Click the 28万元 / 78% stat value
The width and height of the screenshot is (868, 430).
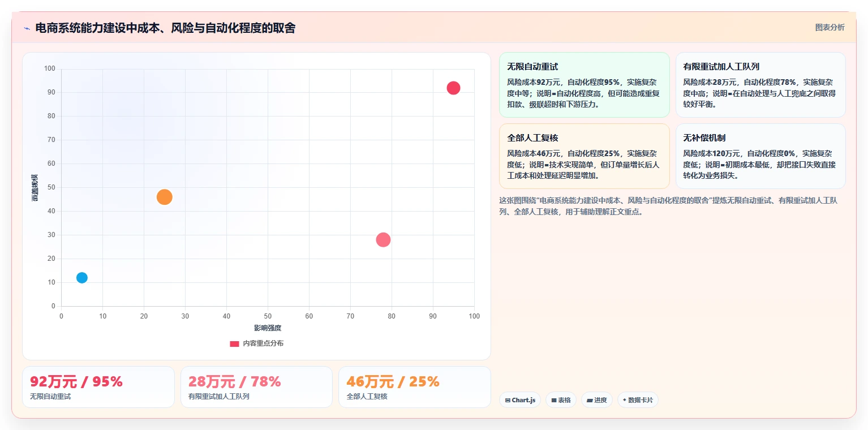[x=235, y=382]
